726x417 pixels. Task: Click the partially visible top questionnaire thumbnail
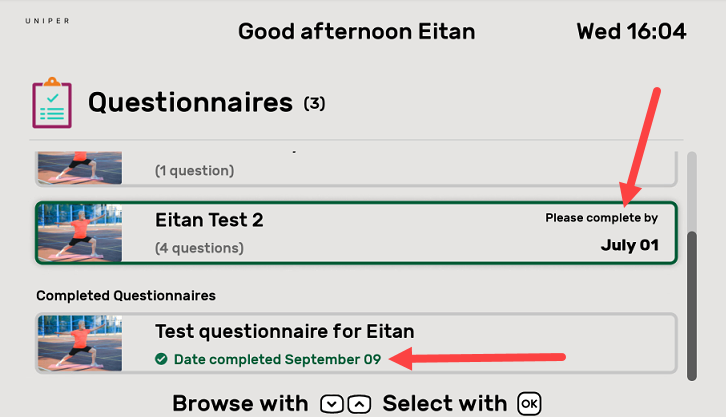80,167
